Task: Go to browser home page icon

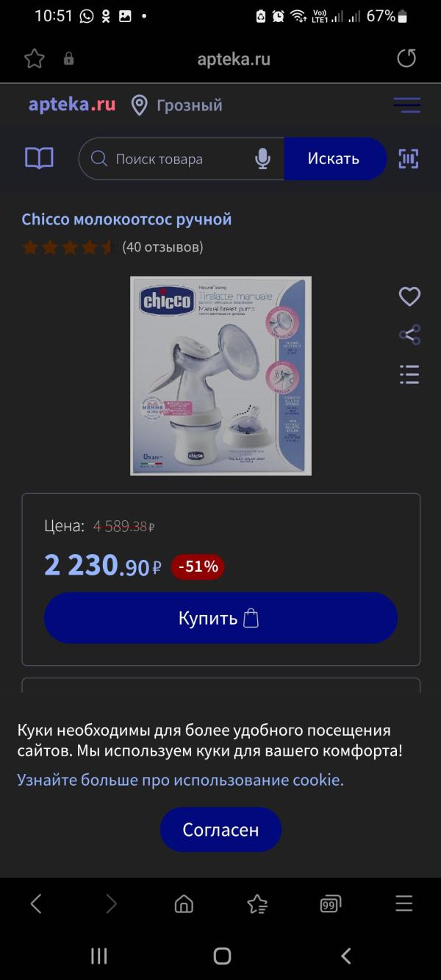Action: (x=184, y=903)
